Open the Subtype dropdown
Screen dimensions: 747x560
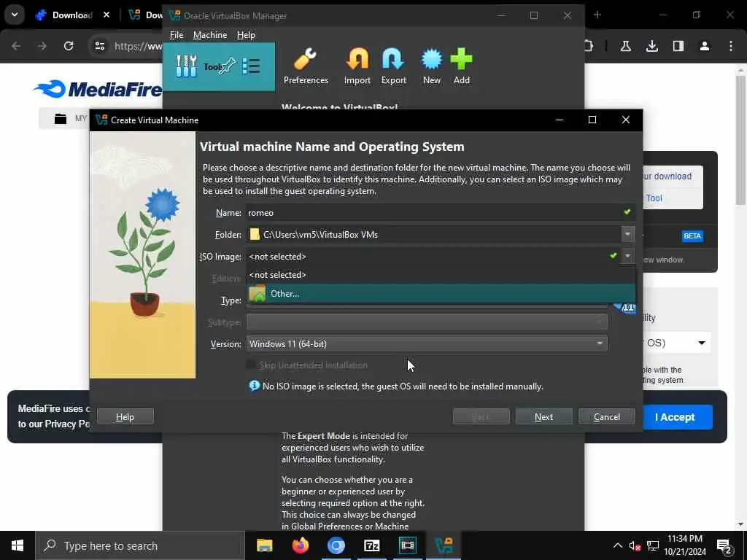pos(427,322)
